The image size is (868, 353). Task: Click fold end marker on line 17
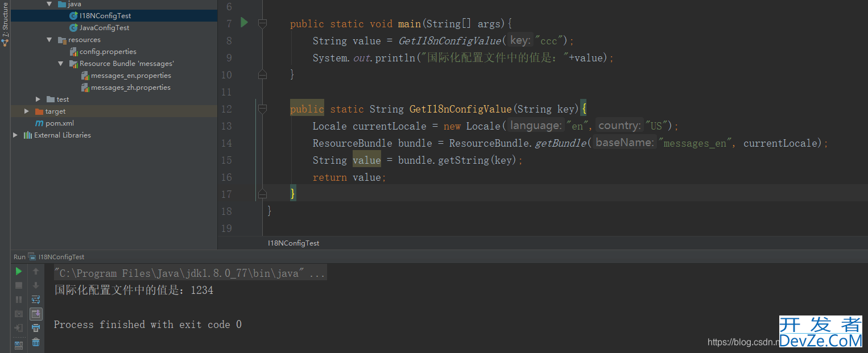[x=262, y=193]
